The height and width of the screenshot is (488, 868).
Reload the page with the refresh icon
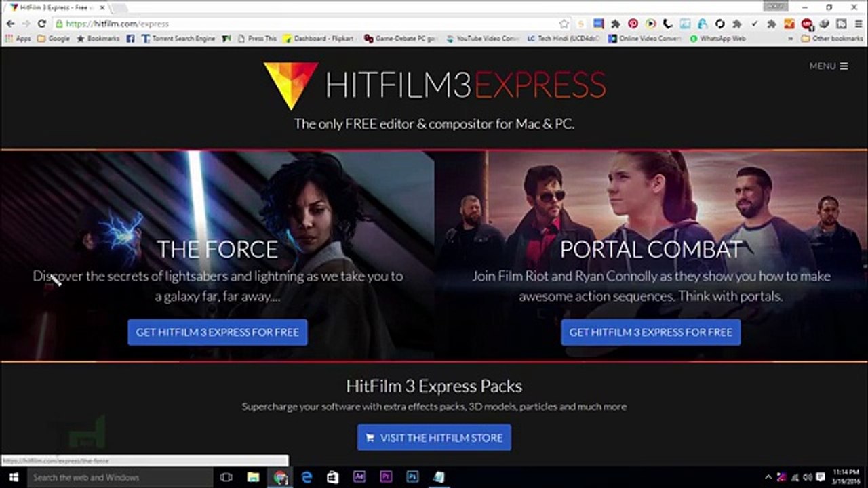pos(41,24)
